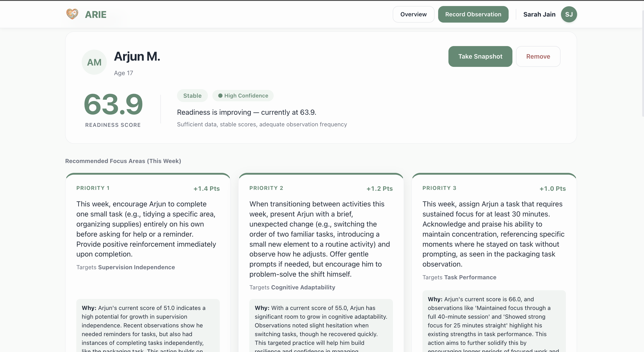Click Cognitive Adaptability target label
644x352 pixels.
click(303, 287)
